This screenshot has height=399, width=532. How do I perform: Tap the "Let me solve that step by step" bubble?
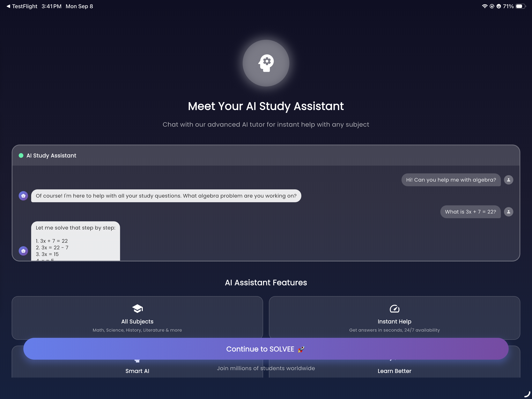76,241
